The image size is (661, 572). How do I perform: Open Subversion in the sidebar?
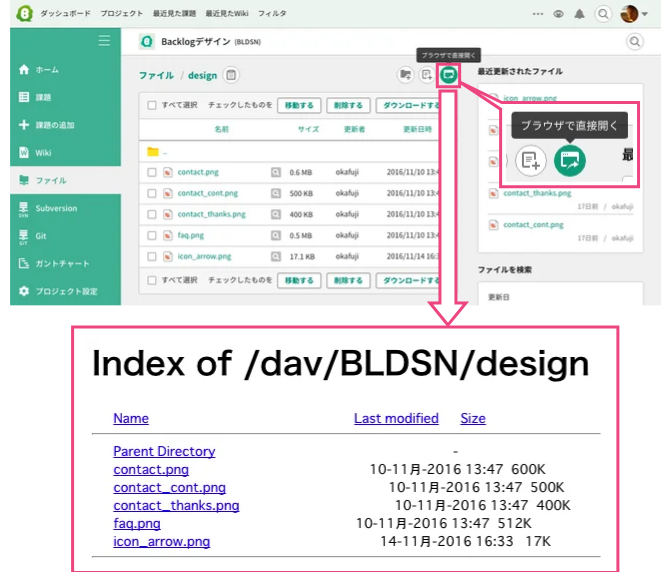(x=65, y=208)
